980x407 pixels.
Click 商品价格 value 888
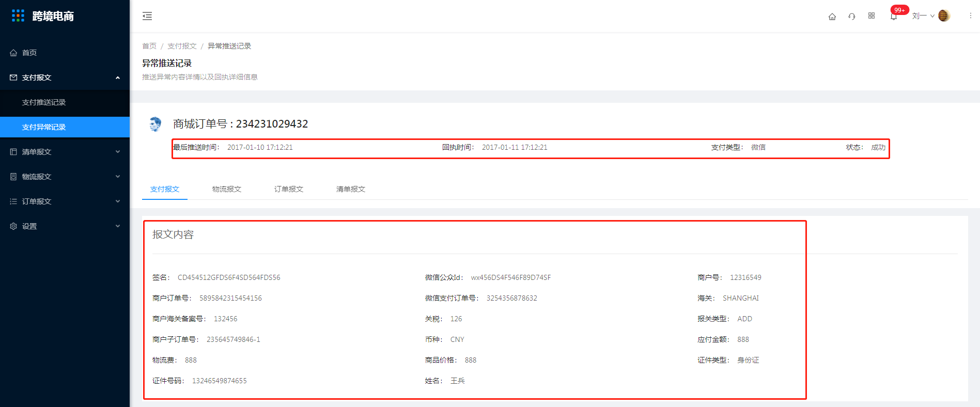(471, 360)
